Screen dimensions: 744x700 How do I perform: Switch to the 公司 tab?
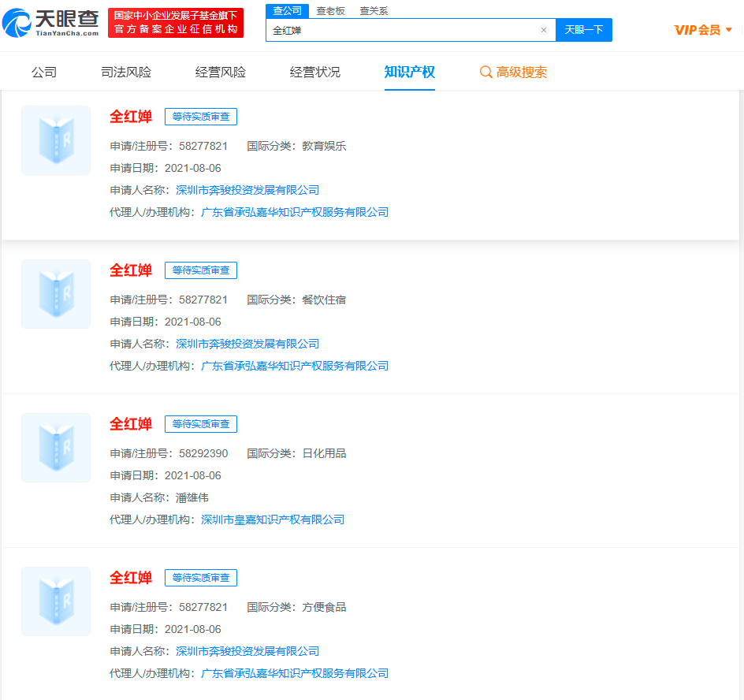pos(44,73)
